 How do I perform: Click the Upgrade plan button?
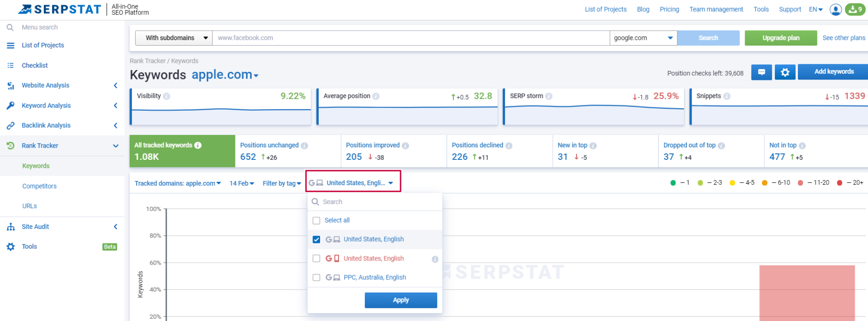pyautogui.click(x=781, y=38)
